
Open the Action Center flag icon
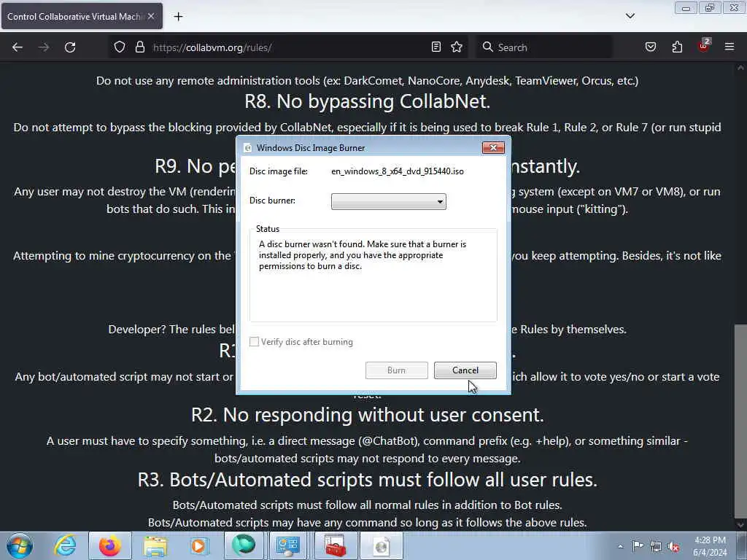point(638,545)
